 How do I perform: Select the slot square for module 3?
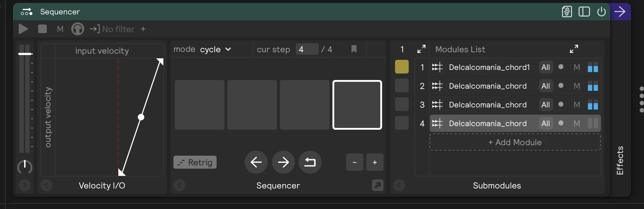pyautogui.click(x=402, y=104)
